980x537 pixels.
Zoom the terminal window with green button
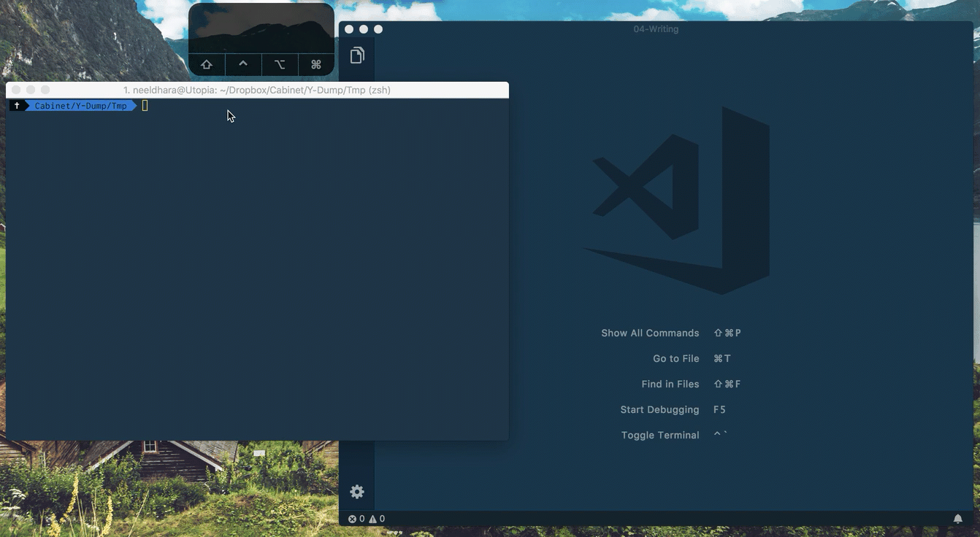pos(45,90)
